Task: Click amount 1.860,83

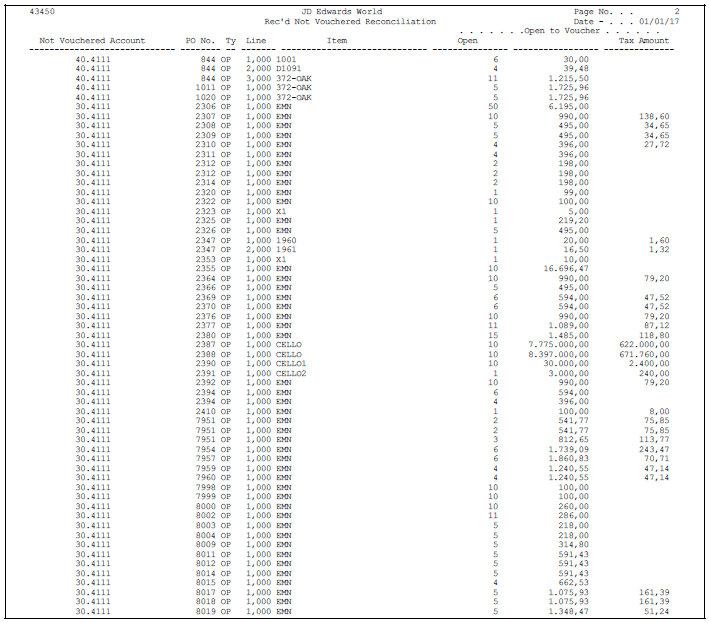Action: coord(568,458)
